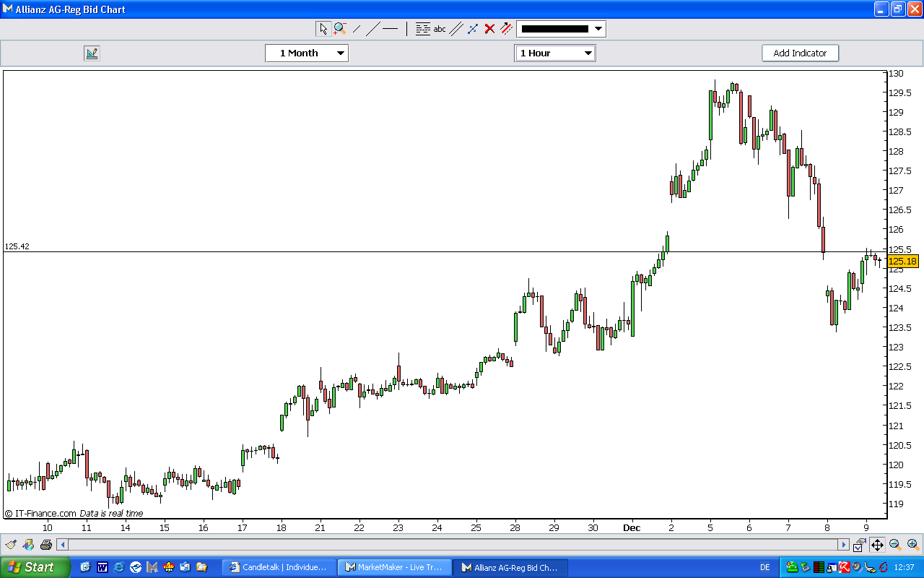The height and width of the screenshot is (578, 924).
Task: Activate the zoom magnifier tool
Action: tap(339, 29)
